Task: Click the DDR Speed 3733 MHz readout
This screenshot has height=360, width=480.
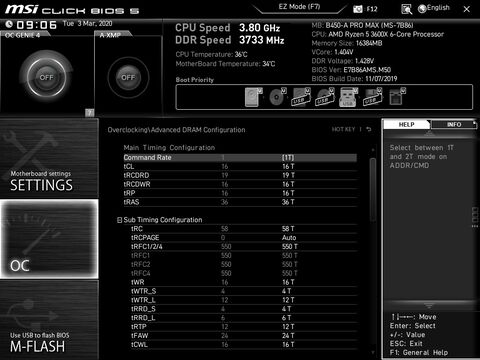Action: (230, 40)
